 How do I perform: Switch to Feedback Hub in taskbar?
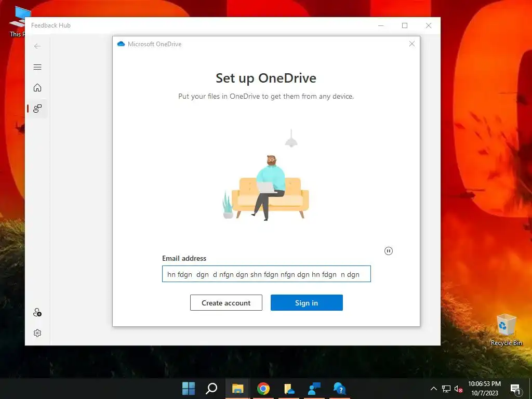pyautogui.click(x=314, y=389)
